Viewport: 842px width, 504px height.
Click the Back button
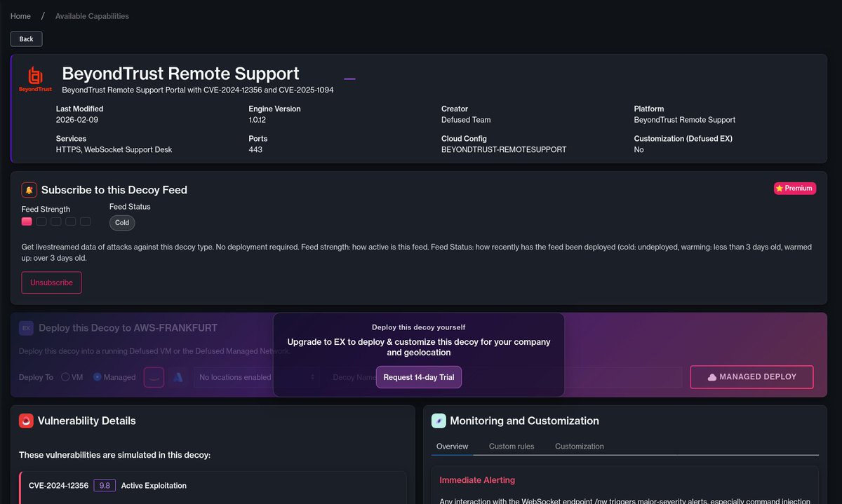tap(27, 39)
